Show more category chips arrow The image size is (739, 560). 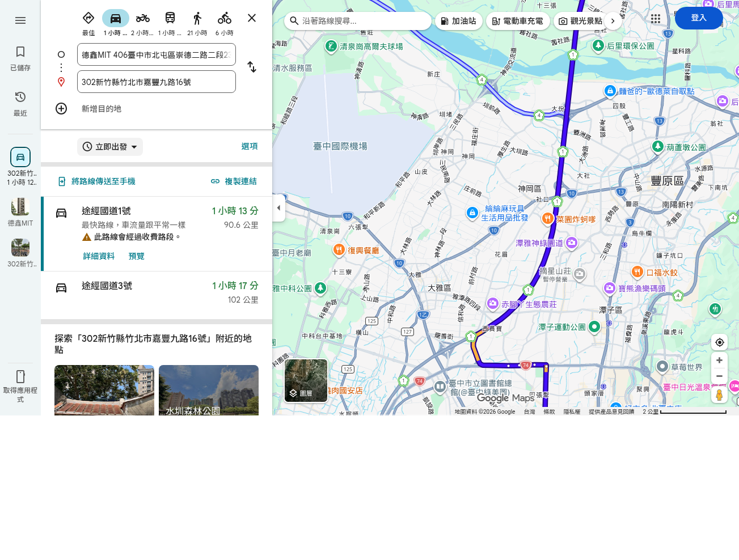click(x=613, y=21)
